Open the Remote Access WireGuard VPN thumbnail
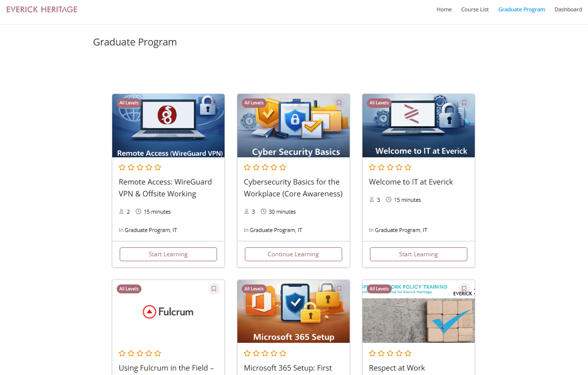 168,126
